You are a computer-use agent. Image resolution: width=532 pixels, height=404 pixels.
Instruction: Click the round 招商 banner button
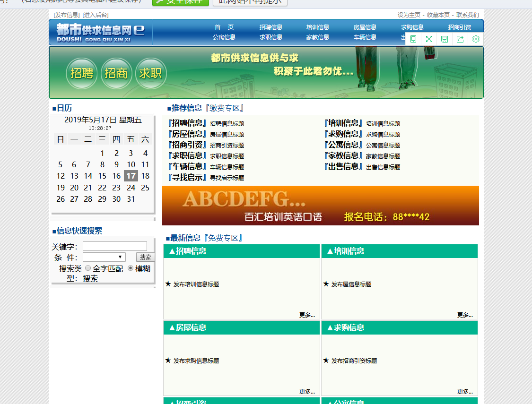(116, 73)
